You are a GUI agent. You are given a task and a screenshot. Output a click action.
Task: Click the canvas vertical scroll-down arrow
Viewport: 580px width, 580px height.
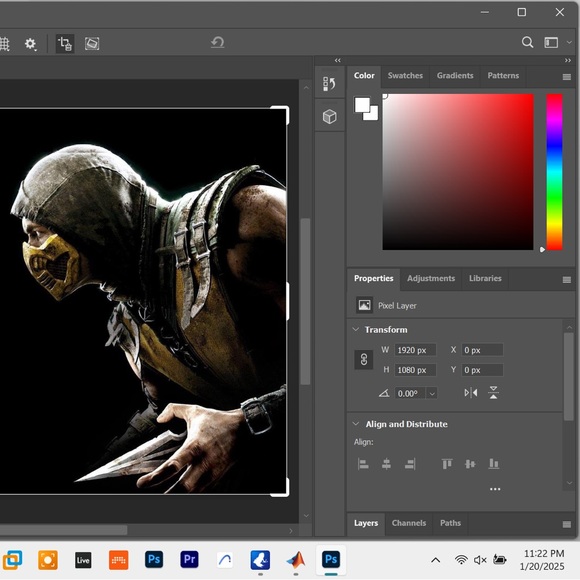tap(306, 516)
